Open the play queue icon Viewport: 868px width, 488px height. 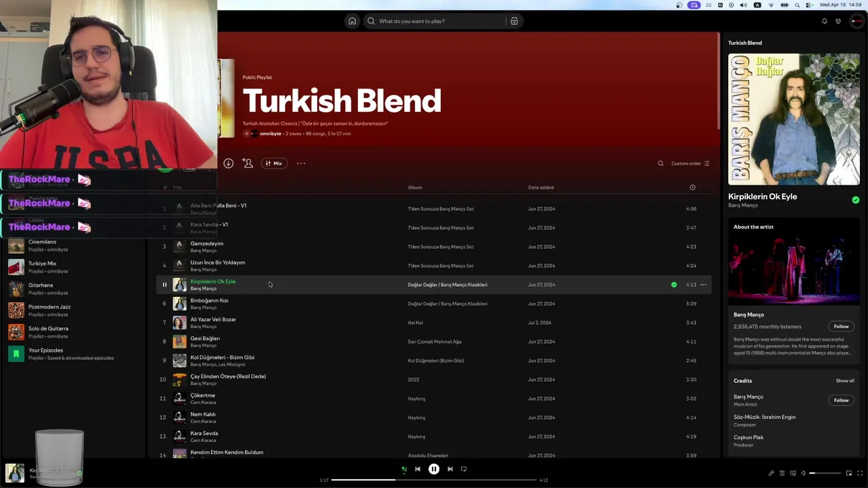coord(782,473)
